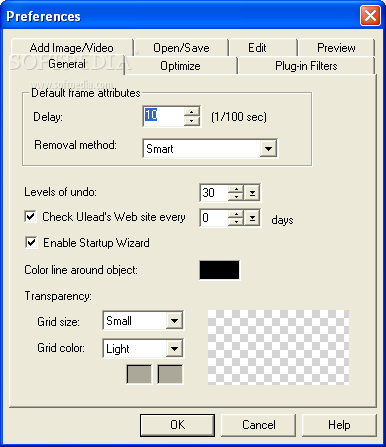
Task: Select the Edit tab
Action: coord(257,48)
